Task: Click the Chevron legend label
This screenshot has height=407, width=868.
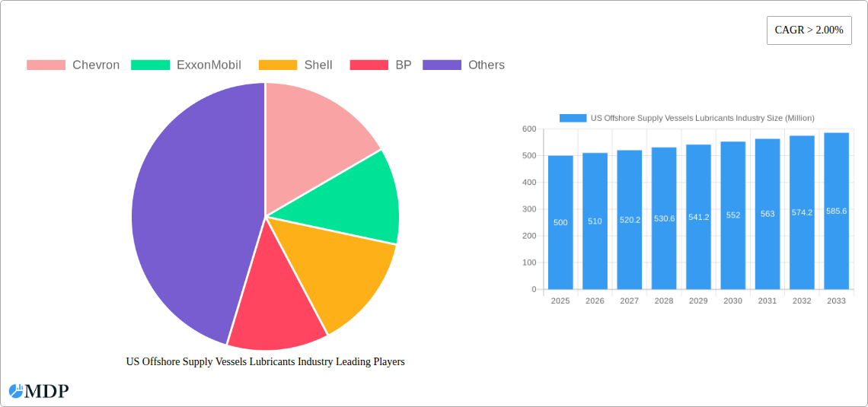Action: (96, 65)
